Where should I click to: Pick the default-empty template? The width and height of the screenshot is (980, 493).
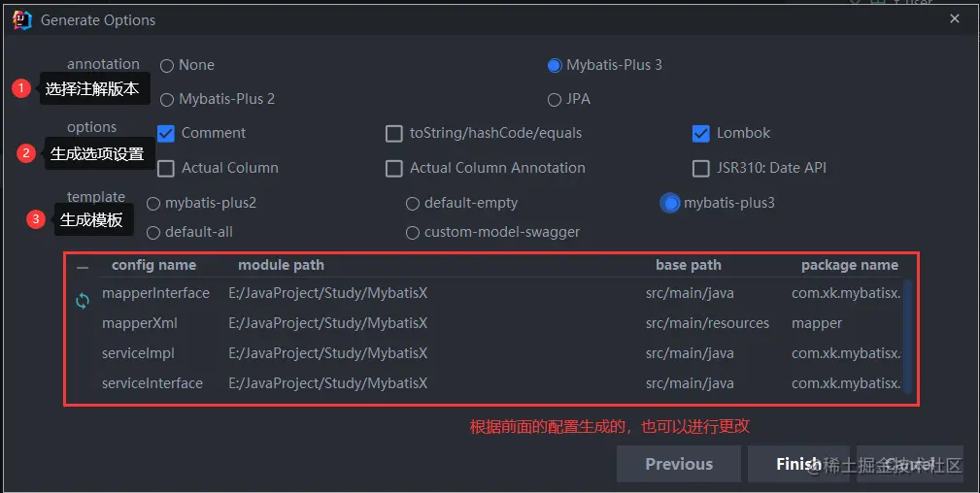pyautogui.click(x=413, y=203)
